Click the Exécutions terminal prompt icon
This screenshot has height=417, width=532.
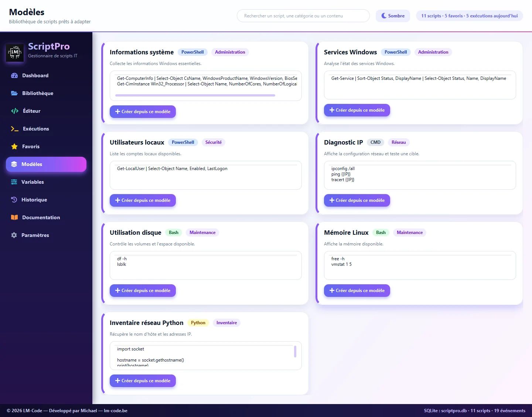15,129
